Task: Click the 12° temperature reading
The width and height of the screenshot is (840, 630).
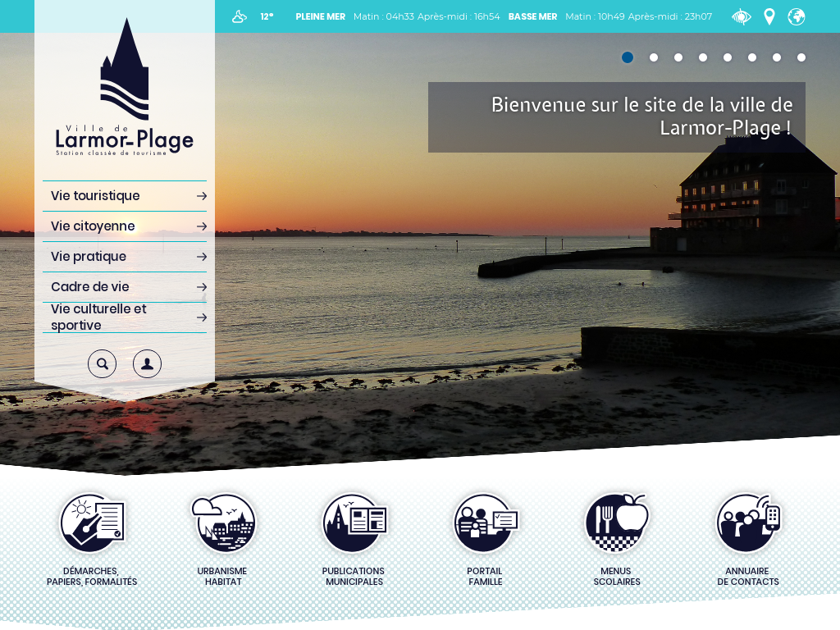Action: pos(267,16)
